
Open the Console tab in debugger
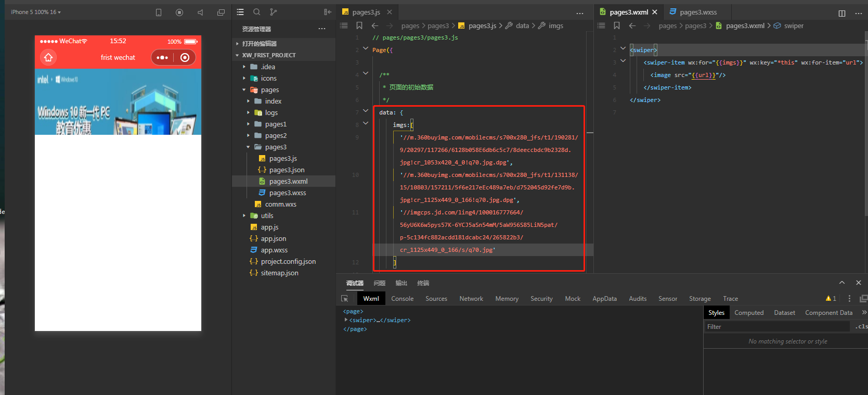(x=402, y=299)
